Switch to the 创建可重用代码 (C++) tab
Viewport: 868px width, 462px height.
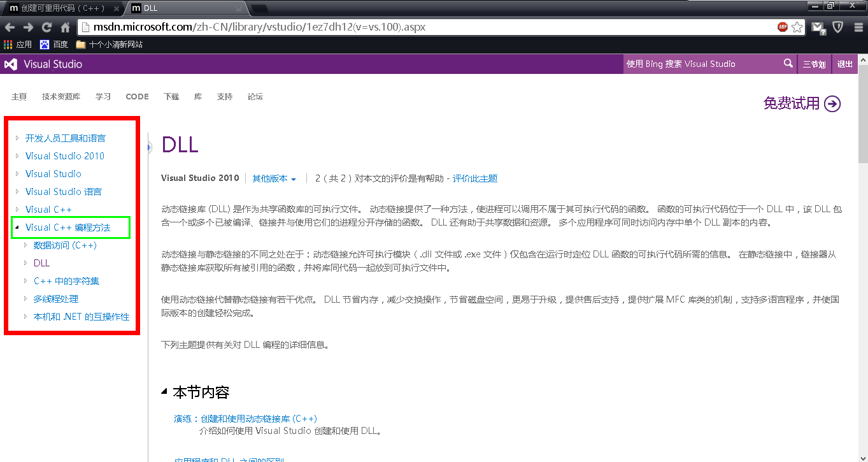(x=62, y=8)
